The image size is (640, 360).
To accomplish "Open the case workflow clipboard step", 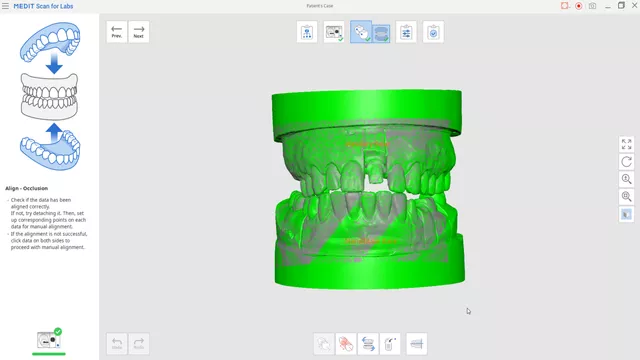I will coord(307,32).
